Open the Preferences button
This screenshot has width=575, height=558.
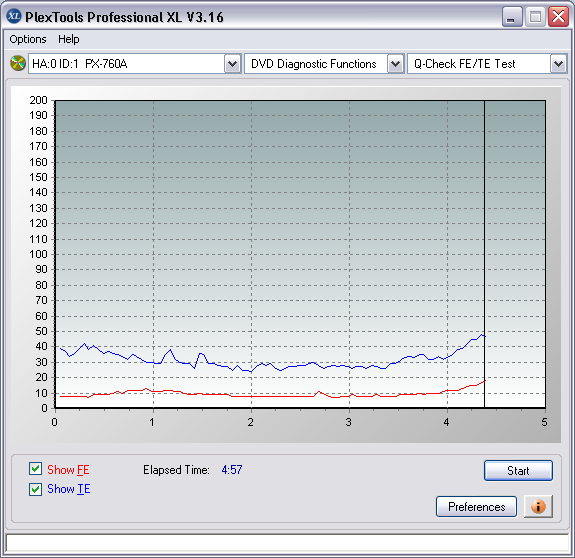click(x=476, y=507)
